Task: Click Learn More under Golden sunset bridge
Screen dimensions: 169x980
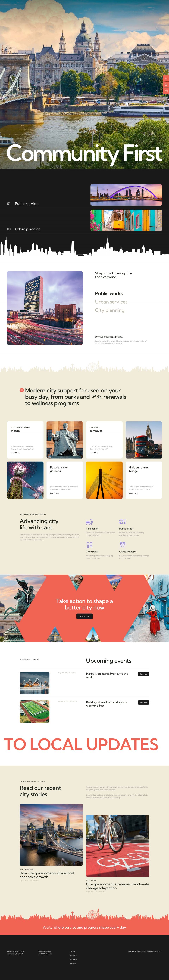Action: (x=133, y=493)
